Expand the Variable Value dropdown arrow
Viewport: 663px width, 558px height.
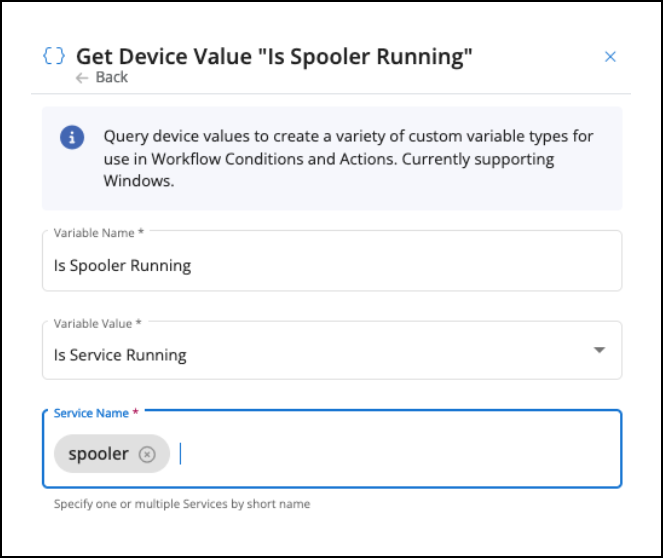click(x=599, y=350)
